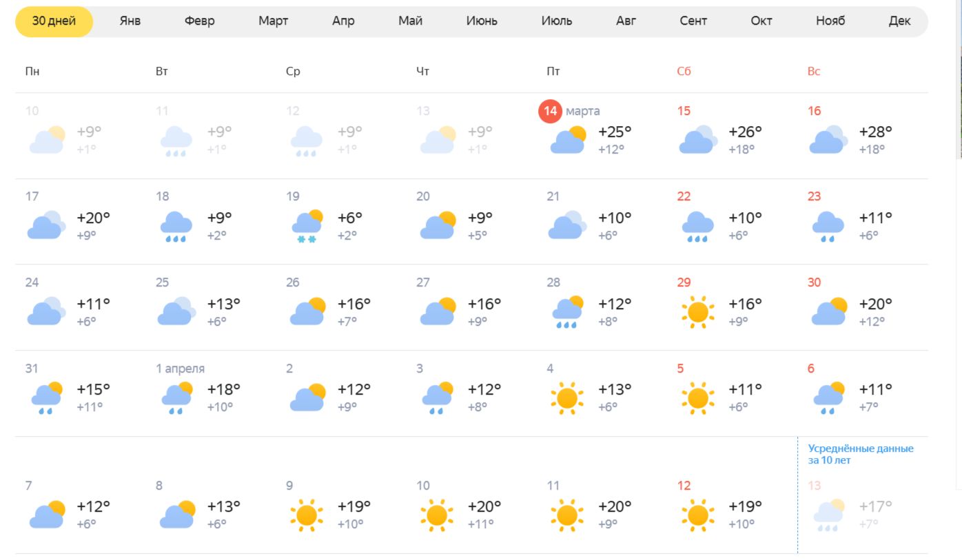Click the cloudy icon on day 16

coord(828,140)
